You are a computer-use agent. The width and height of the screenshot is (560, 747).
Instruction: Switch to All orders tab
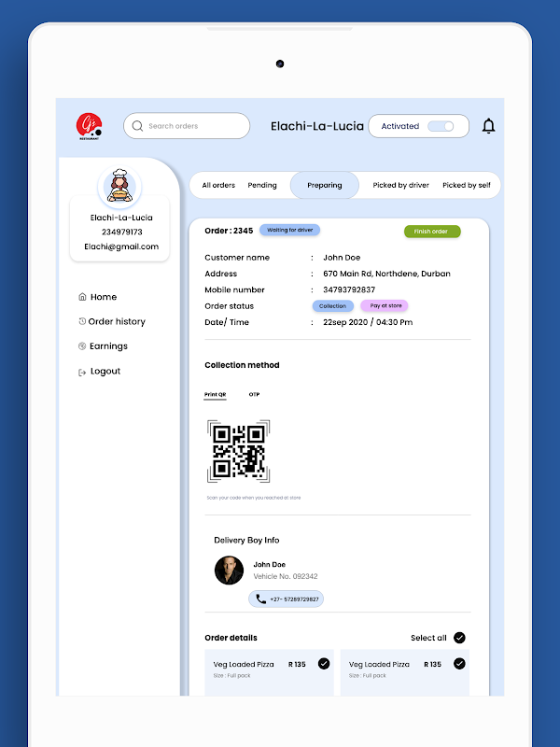[218, 185]
